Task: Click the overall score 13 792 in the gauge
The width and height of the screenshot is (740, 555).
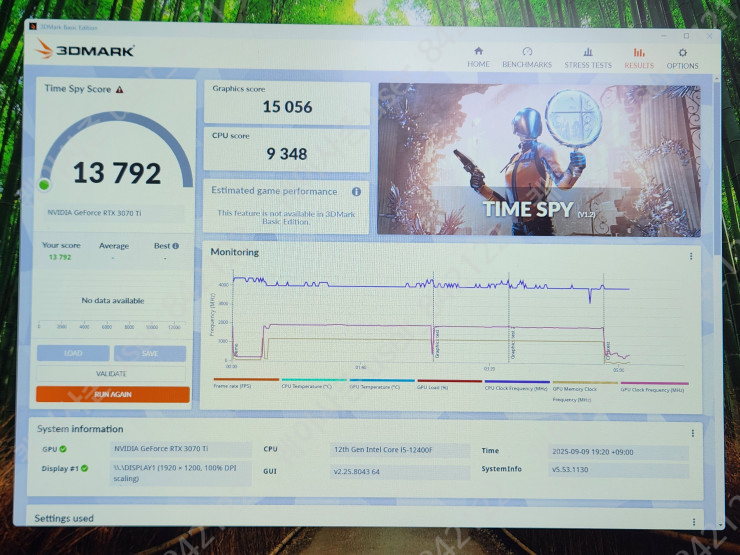Action: 117,173
